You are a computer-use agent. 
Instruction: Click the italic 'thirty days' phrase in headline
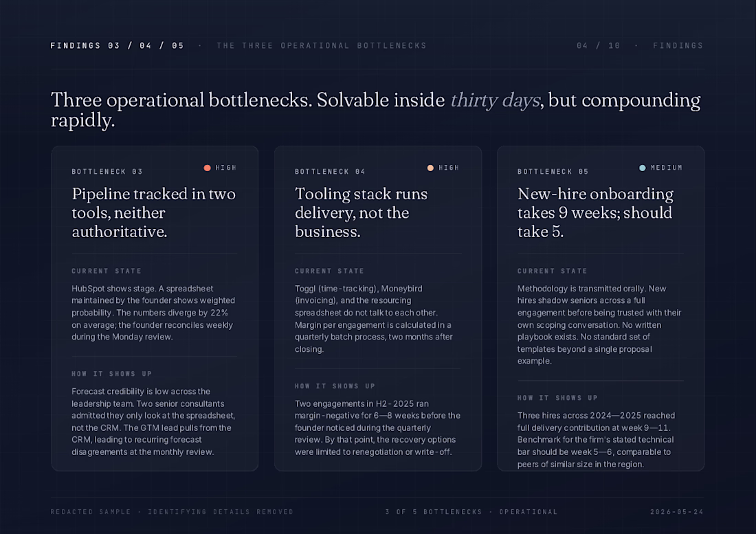(x=495, y=100)
